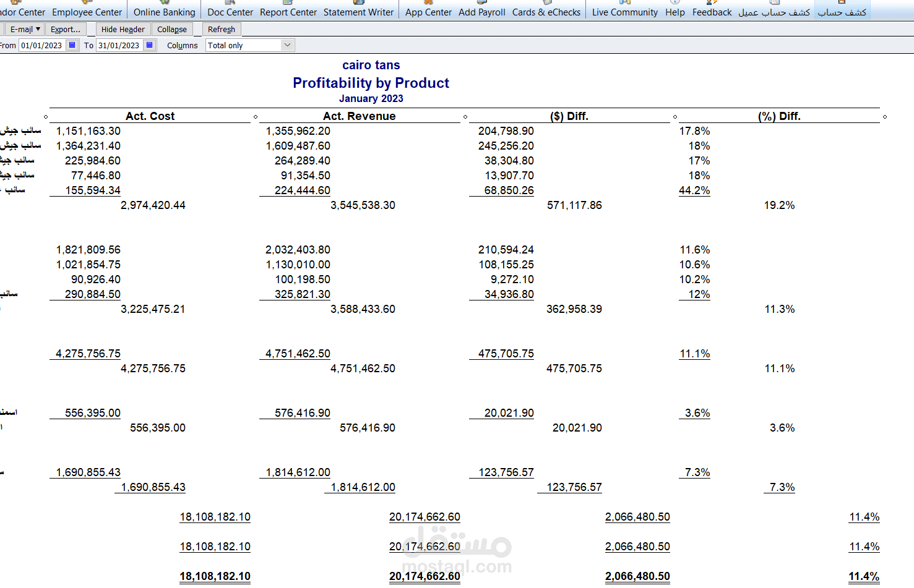The width and height of the screenshot is (914, 588).
Task: Select the ($) Diff. column header
Action: [x=569, y=116]
